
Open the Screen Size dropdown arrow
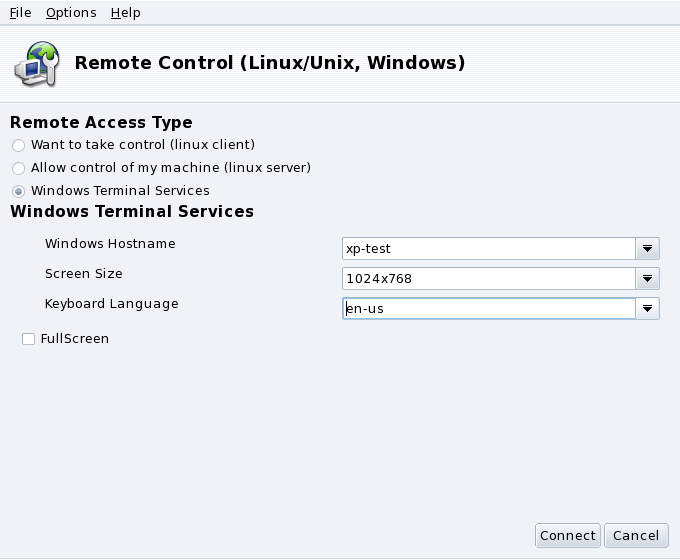[x=648, y=279]
